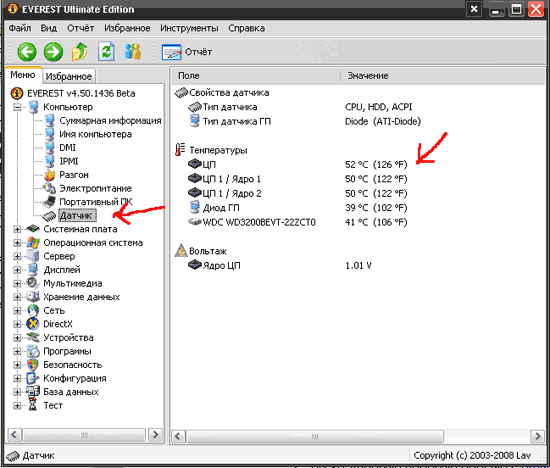Click the green Back arrow toolbar icon
550x468 pixels.
(x=27, y=52)
